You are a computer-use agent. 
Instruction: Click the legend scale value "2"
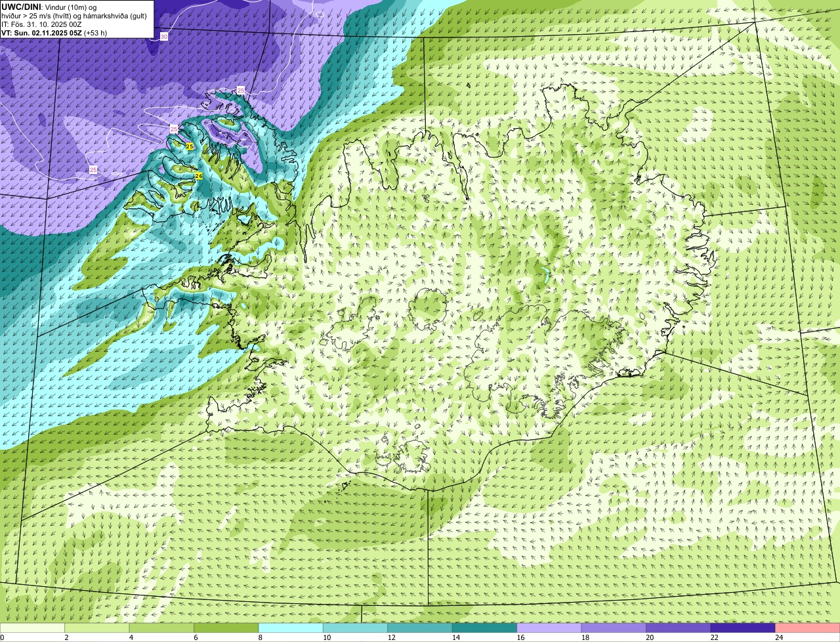tap(66, 637)
